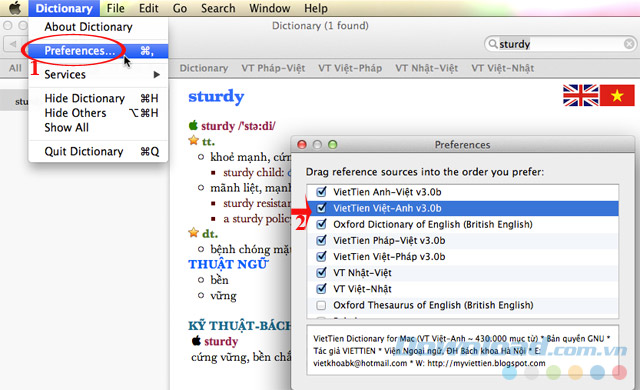Screen dimensions: 640x390
Task: Click the star icon next to tt.
Action: click(x=193, y=141)
